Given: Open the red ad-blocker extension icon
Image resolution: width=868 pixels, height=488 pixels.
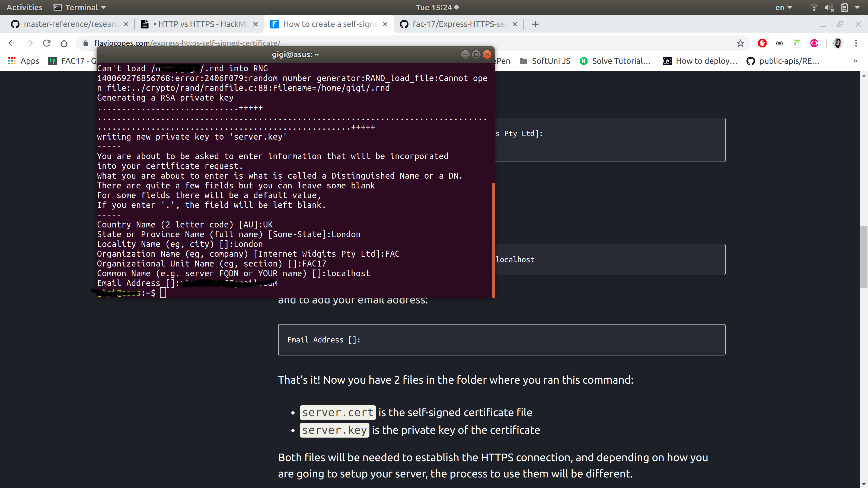Looking at the screenshot, I should (x=762, y=43).
